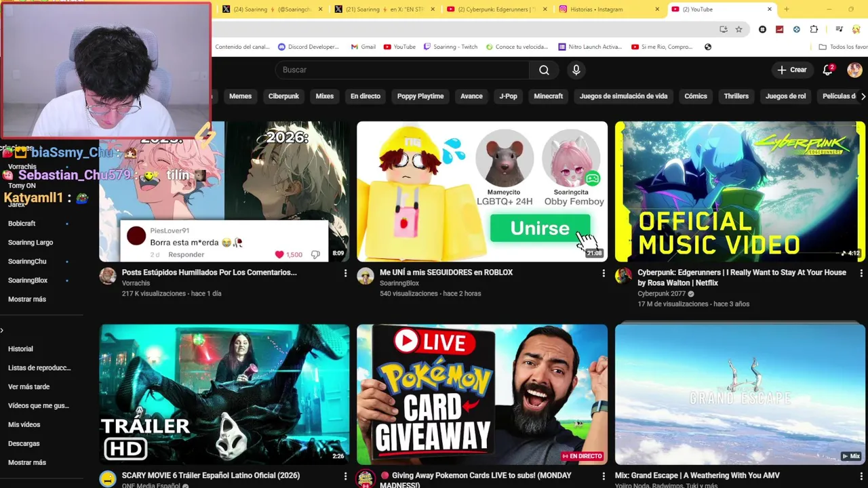Viewport: 868px width, 488px height.
Task: Open Bobicraft subscription channel
Action: tap(22, 223)
